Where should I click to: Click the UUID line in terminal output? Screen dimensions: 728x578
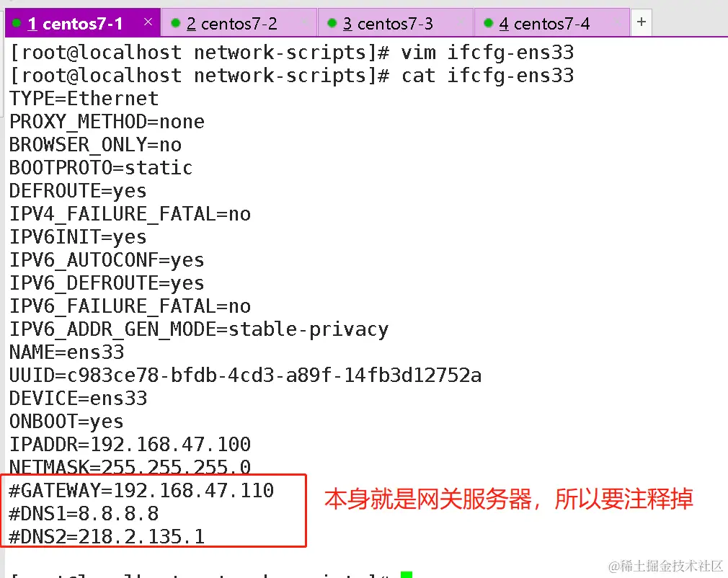[245, 375]
